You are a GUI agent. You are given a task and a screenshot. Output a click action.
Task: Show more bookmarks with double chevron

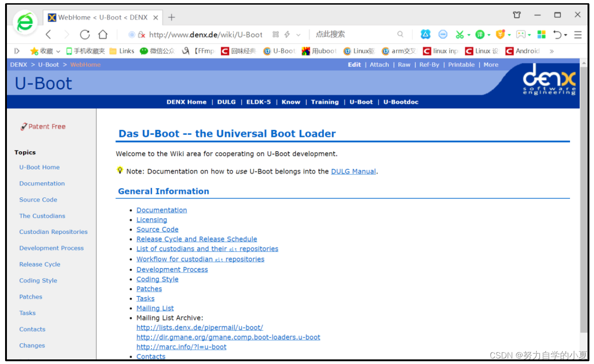pos(552,51)
